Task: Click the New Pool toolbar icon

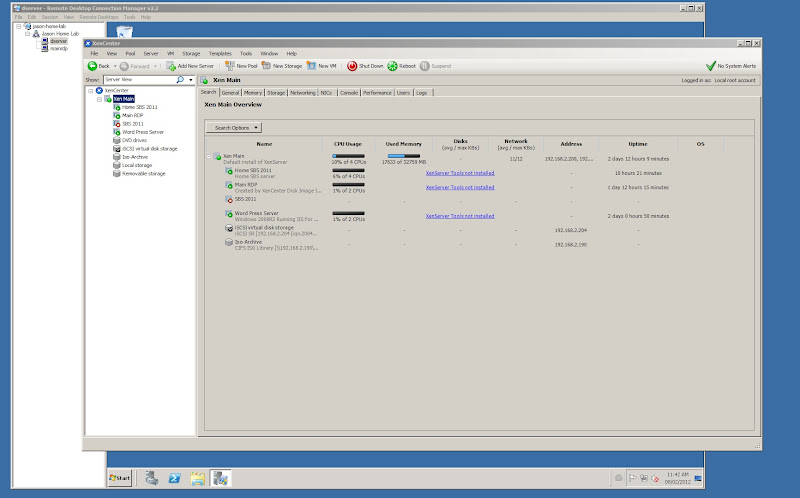Action: pos(229,66)
